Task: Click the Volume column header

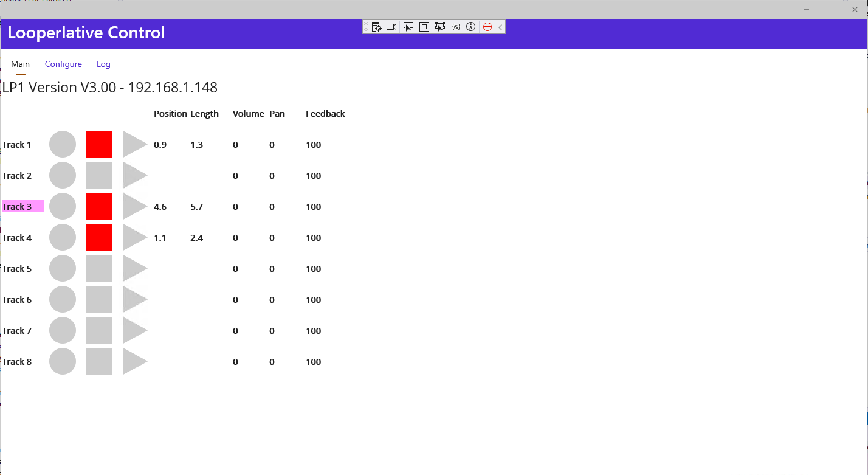Action: pos(248,114)
